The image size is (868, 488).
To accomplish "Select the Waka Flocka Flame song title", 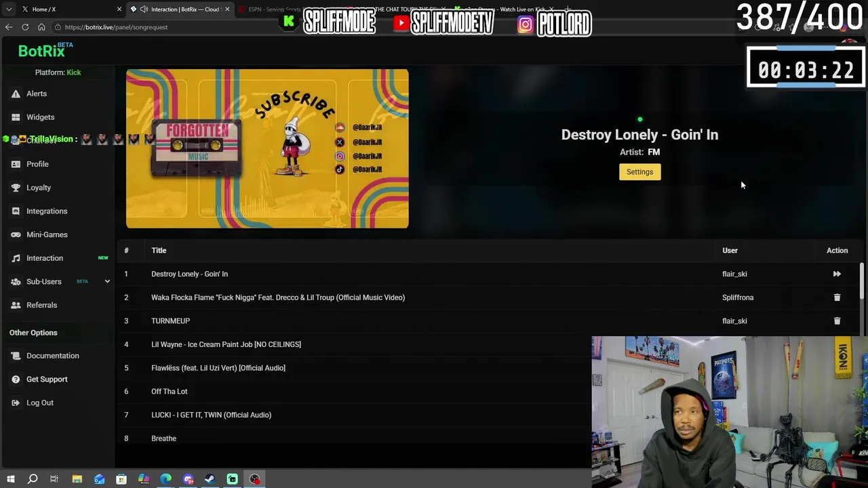I will pos(278,298).
